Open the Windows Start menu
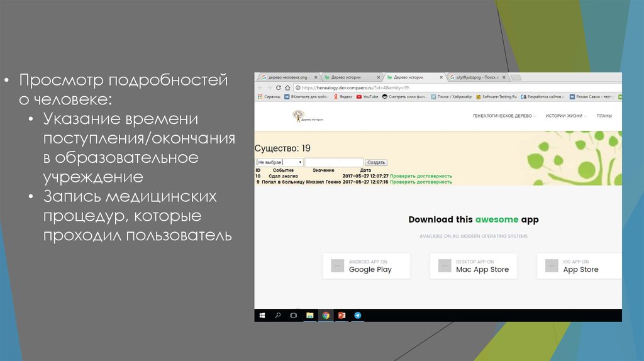 click(262, 316)
